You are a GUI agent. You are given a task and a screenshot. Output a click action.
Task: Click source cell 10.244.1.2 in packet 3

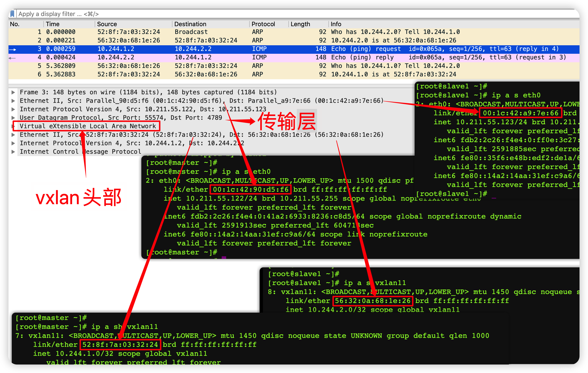click(116, 49)
